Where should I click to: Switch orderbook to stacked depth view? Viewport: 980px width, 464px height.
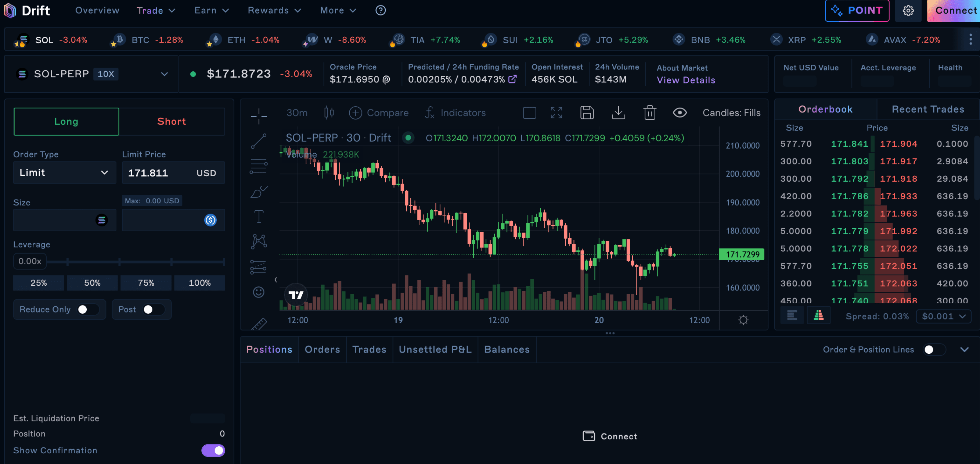[x=818, y=315]
